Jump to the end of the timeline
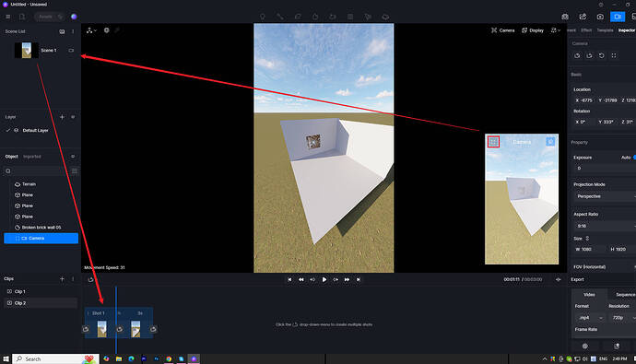This screenshot has width=636, height=364. (359, 279)
